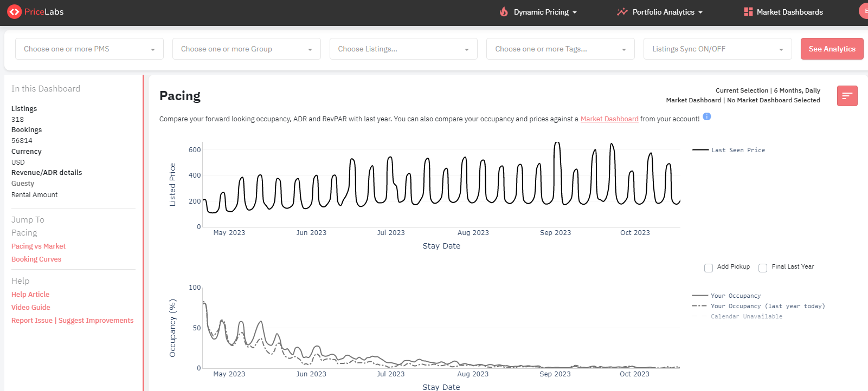Enable the Add Pickup checkbox

click(x=709, y=268)
